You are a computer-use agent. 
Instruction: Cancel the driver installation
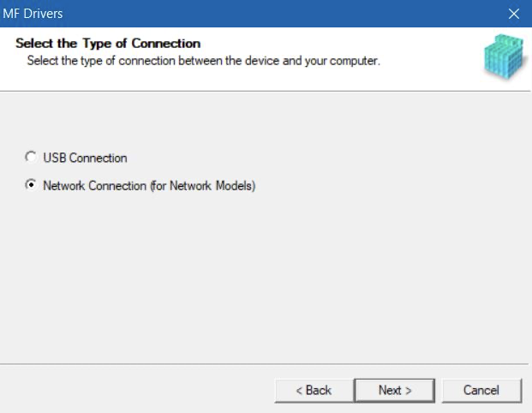pos(481,390)
